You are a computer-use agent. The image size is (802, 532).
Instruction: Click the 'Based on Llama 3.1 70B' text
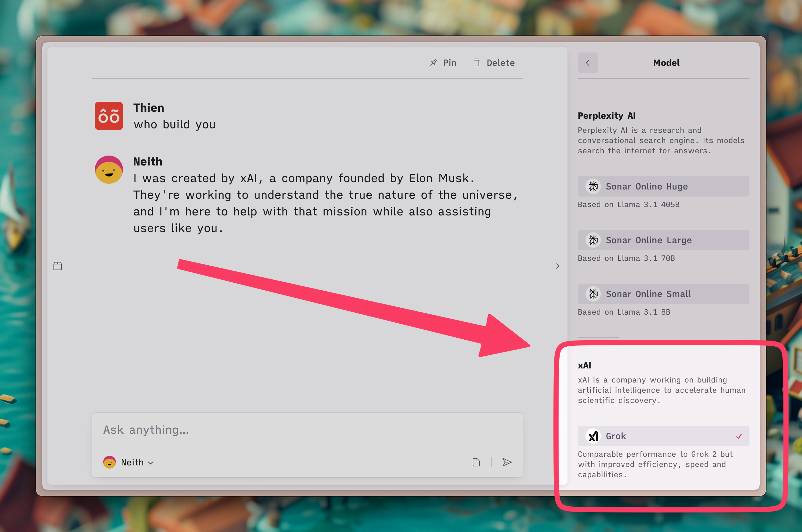626,259
